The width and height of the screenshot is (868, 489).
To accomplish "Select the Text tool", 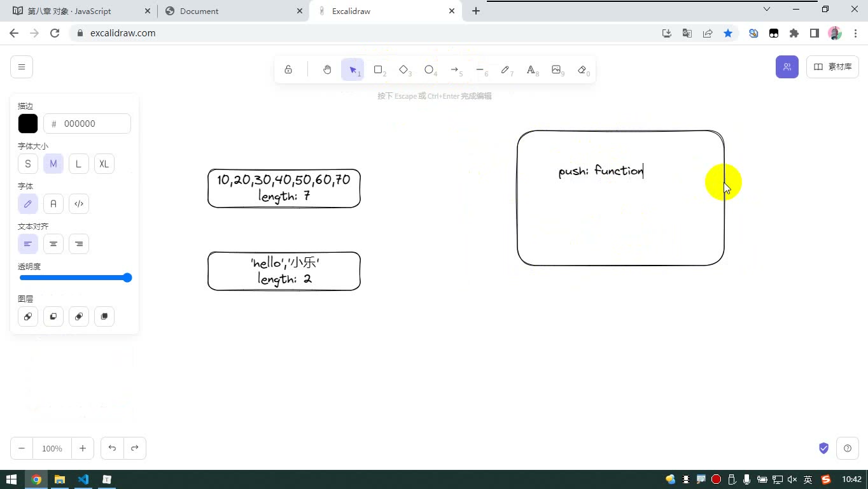I will point(531,69).
